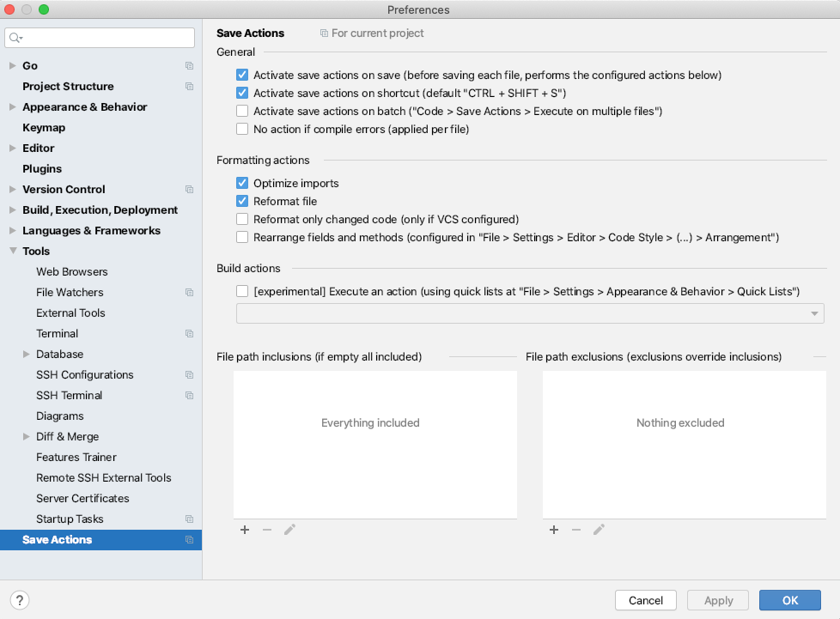
Task: Click the project-level icon beside Version Control
Action: click(189, 190)
